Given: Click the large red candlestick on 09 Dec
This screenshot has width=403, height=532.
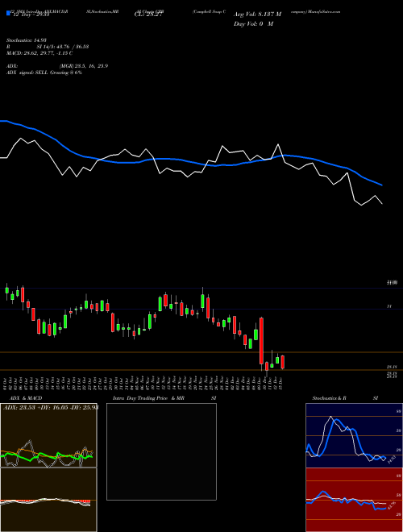Looking at the screenshot, I should click(261, 341).
